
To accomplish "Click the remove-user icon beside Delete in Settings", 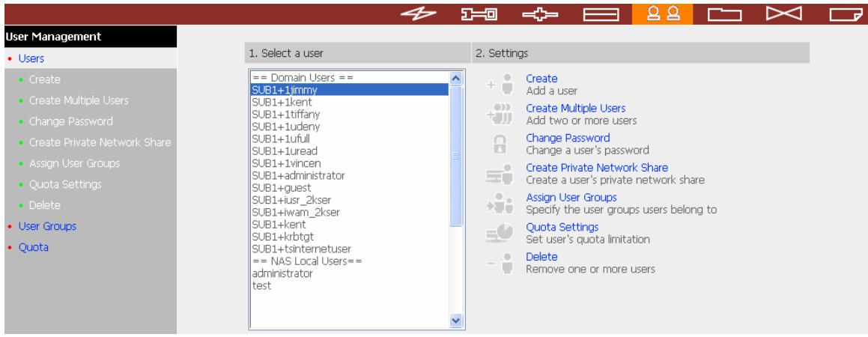I will pos(500,264).
